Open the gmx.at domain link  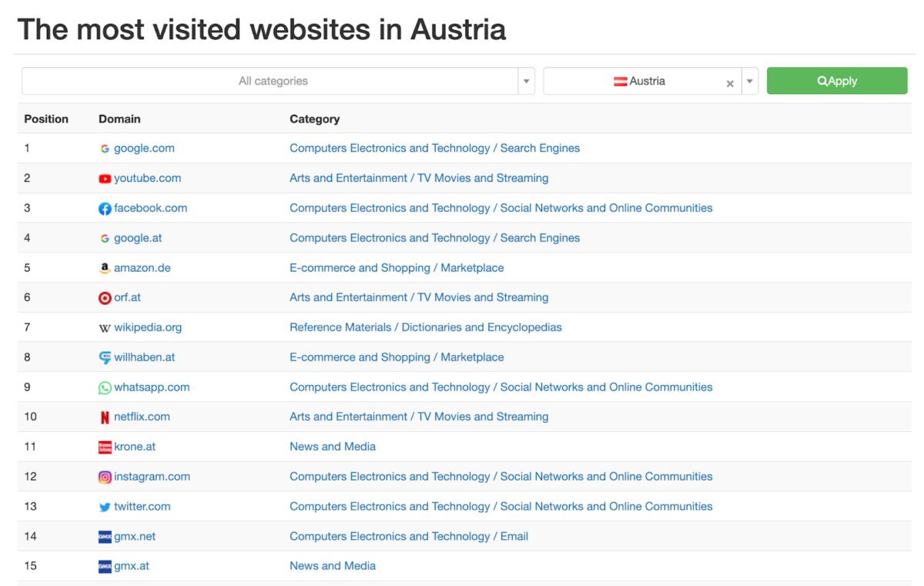click(132, 566)
